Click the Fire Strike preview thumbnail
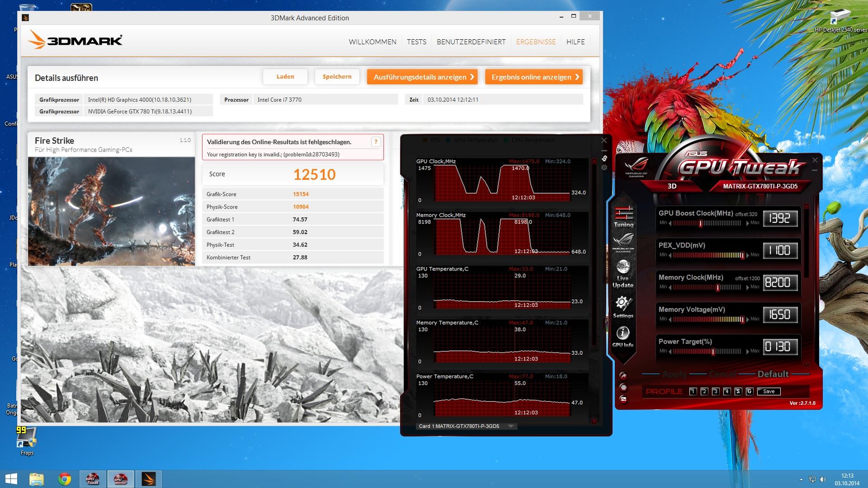This screenshot has height=488, width=868. (x=111, y=211)
